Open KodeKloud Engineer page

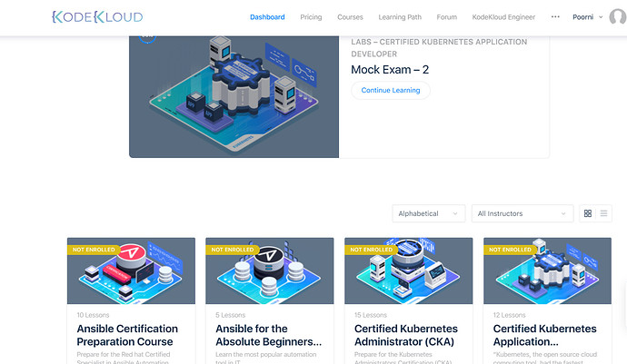pos(503,16)
